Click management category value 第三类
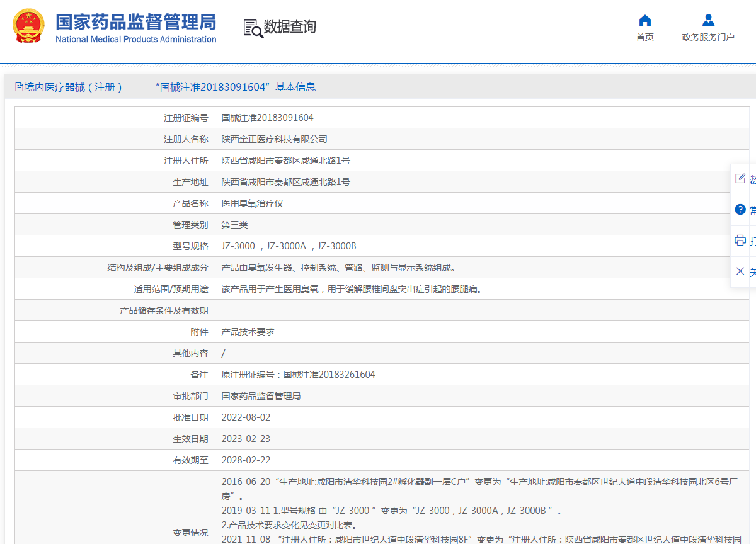The width and height of the screenshot is (756, 544). click(234, 225)
